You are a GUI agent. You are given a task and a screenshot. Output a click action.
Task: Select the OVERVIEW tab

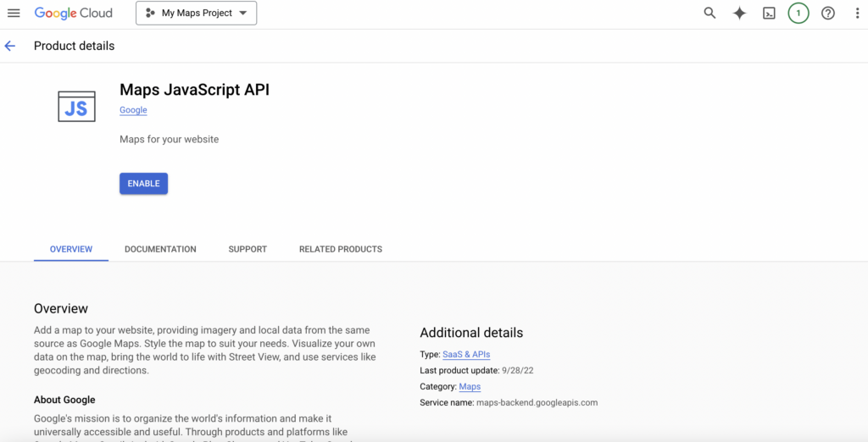[x=71, y=250]
